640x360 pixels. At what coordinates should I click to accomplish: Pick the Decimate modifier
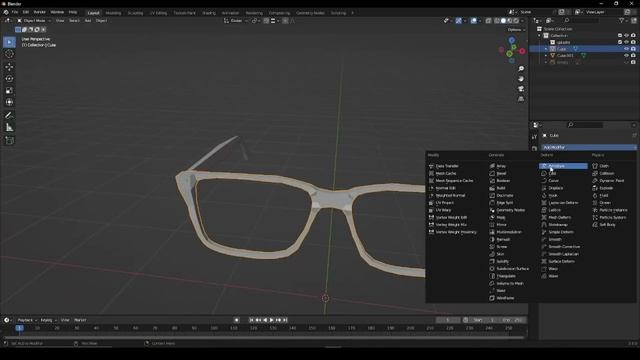pyautogui.click(x=505, y=196)
